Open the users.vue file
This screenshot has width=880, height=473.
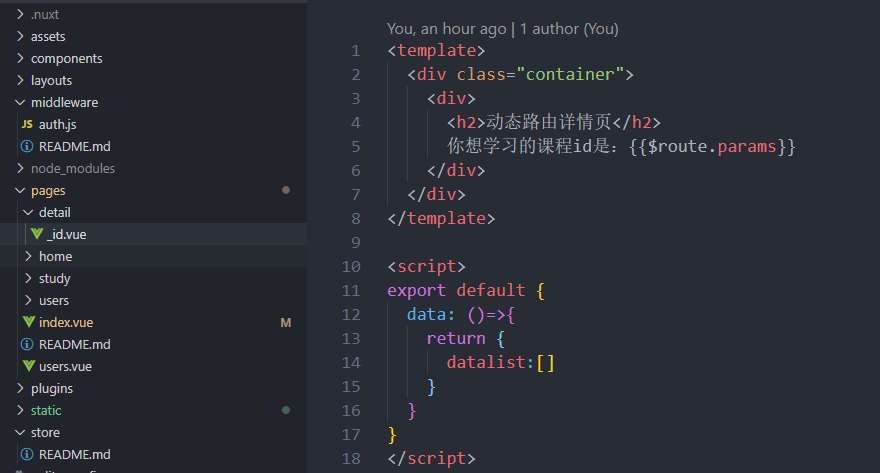pos(65,366)
